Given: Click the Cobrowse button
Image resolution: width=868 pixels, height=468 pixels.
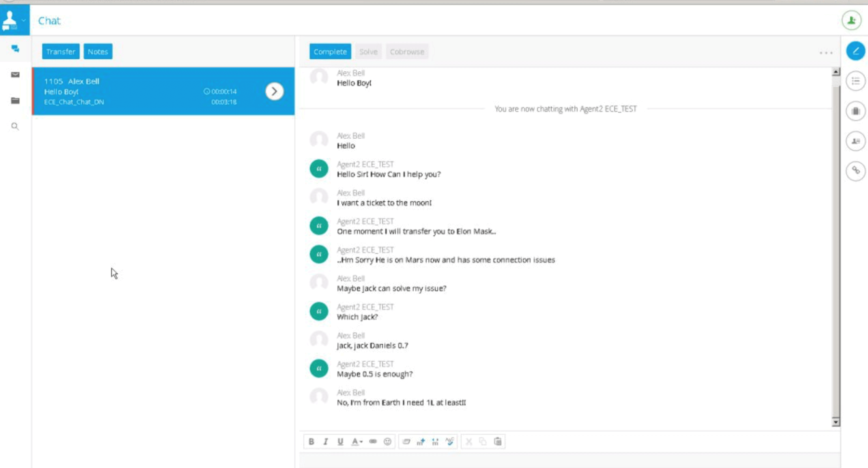Looking at the screenshot, I should [407, 52].
